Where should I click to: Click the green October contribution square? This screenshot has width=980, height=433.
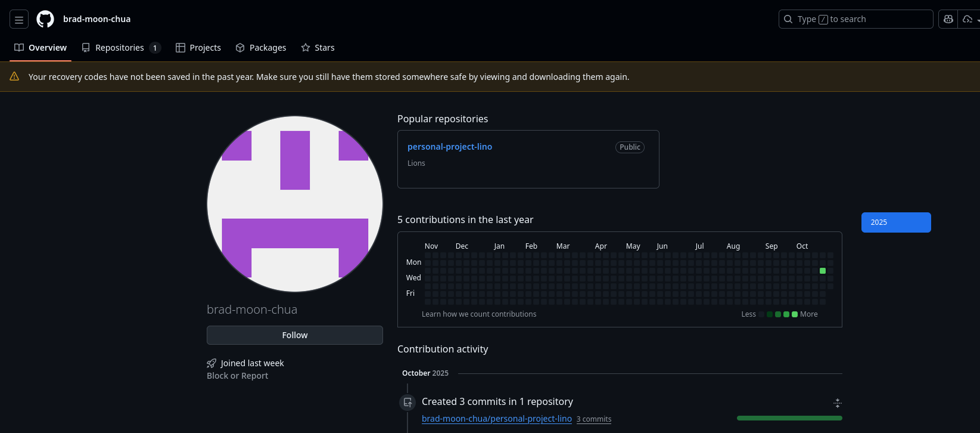(x=823, y=271)
